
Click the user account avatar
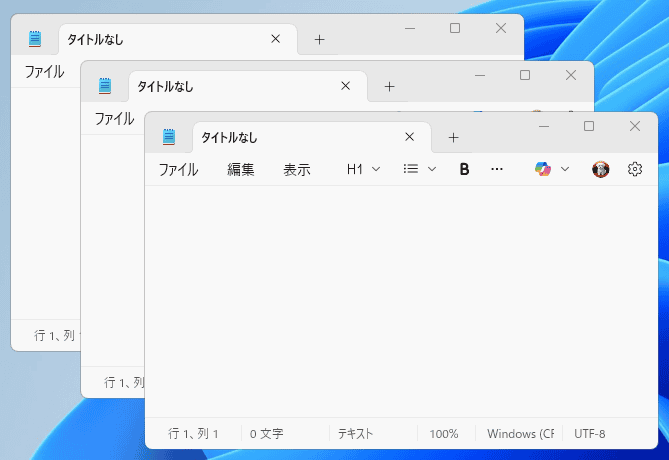pos(600,169)
